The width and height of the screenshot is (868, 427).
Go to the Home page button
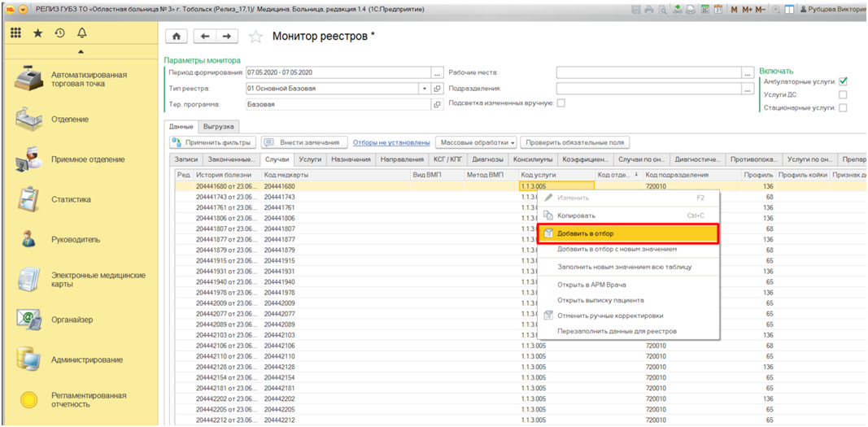pyautogui.click(x=177, y=37)
